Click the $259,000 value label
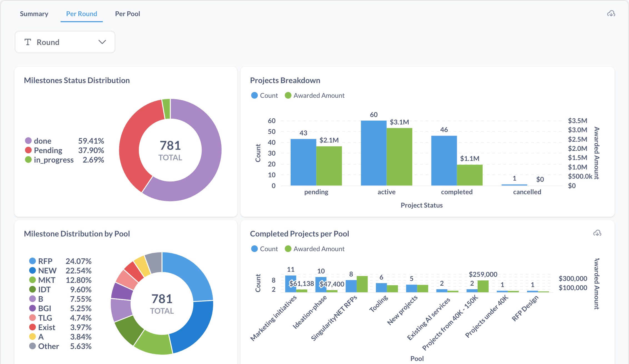 (483, 274)
